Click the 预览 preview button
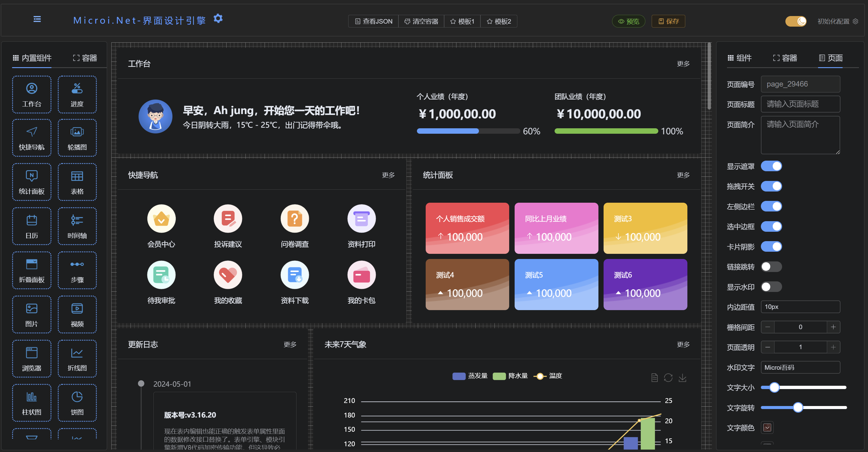 pos(628,21)
